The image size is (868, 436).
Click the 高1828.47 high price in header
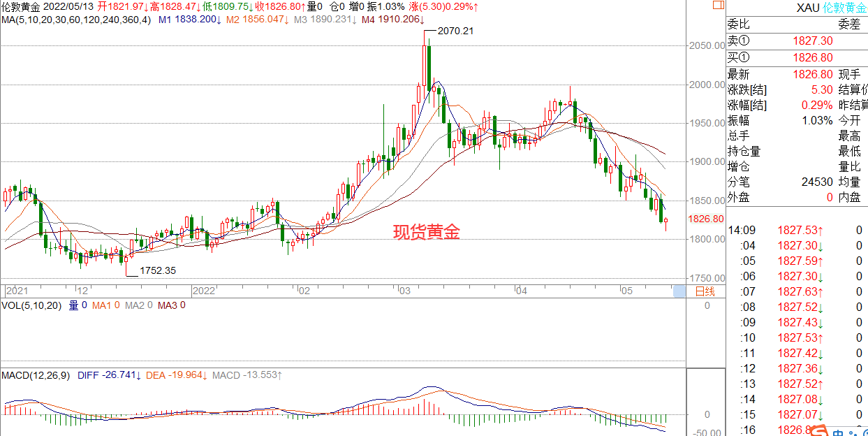[x=175, y=6]
